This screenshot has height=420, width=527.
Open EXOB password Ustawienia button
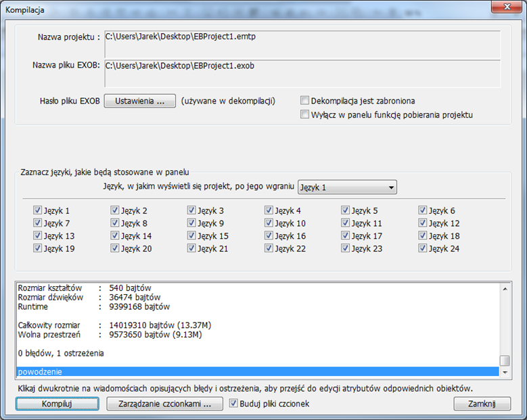(x=140, y=101)
